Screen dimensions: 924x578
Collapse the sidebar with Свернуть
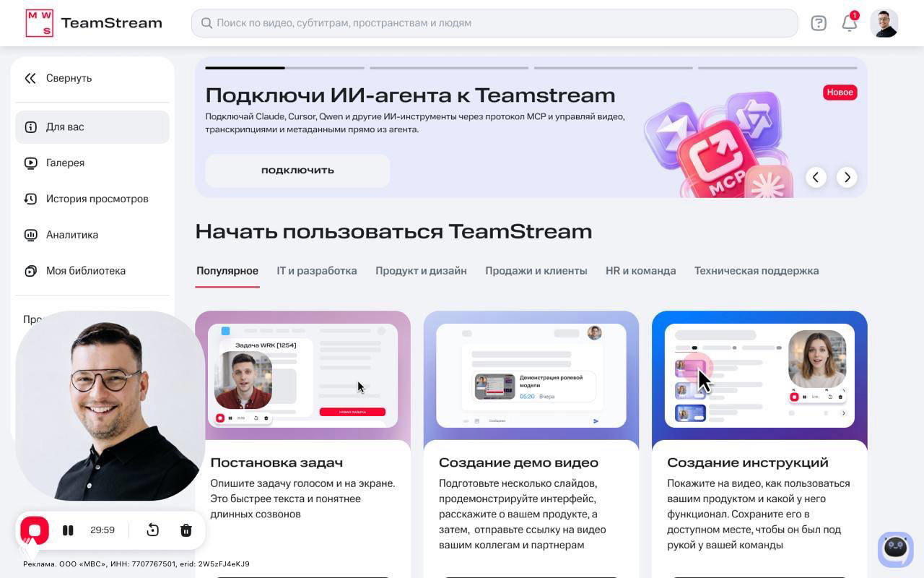click(92, 78)
